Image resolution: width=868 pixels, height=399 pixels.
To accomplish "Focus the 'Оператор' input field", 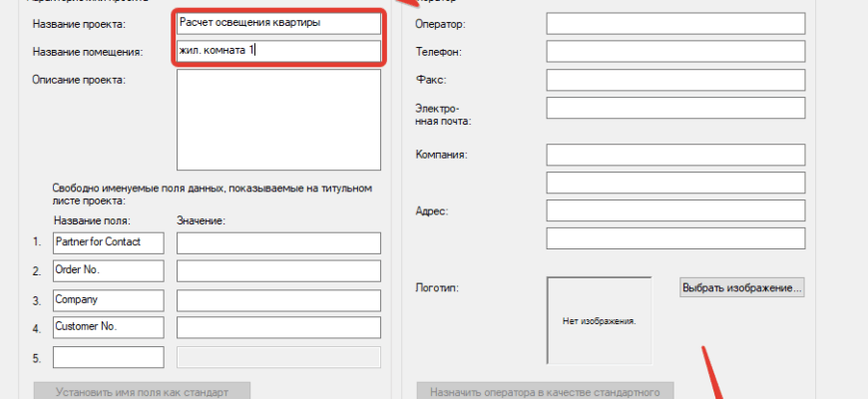I will click(675, 23).
